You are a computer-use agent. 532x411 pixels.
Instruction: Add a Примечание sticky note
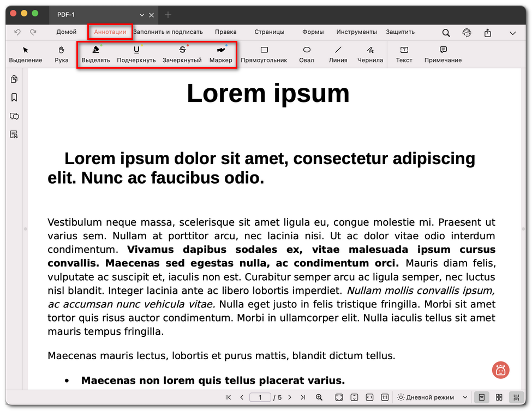pyautogui.click(x=443, y=54)
